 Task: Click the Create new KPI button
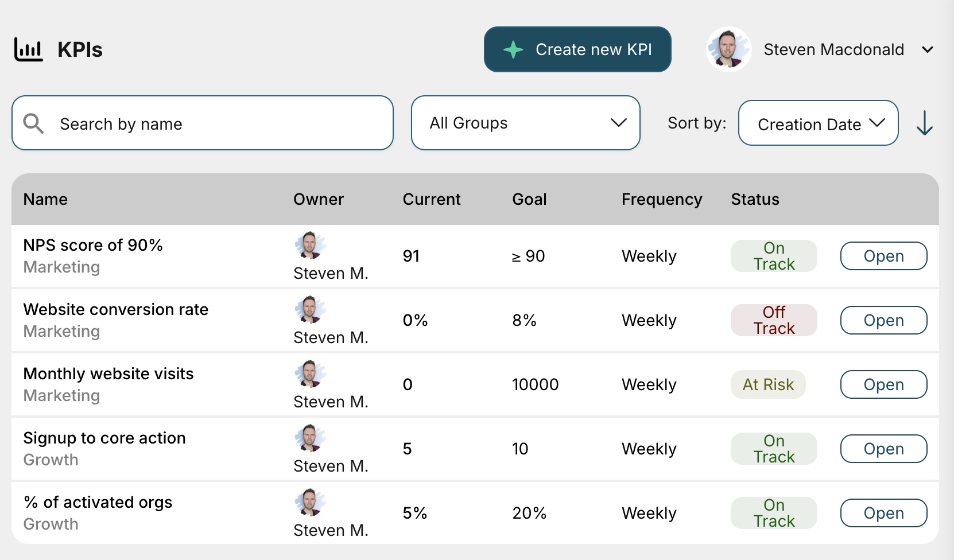coord(577,49)
